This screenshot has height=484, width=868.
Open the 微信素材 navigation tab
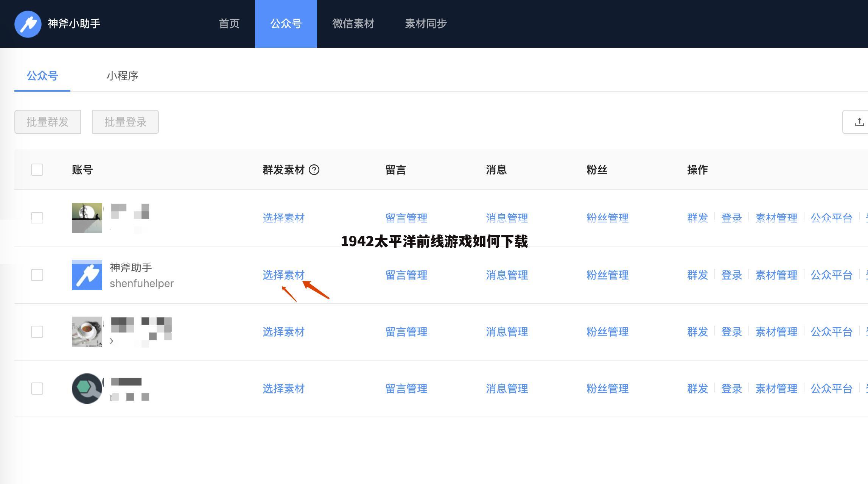point(353,24)
